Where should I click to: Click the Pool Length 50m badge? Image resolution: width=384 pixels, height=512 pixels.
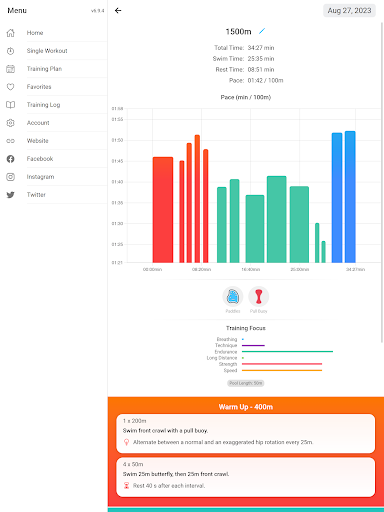click(x=246, y=383)
